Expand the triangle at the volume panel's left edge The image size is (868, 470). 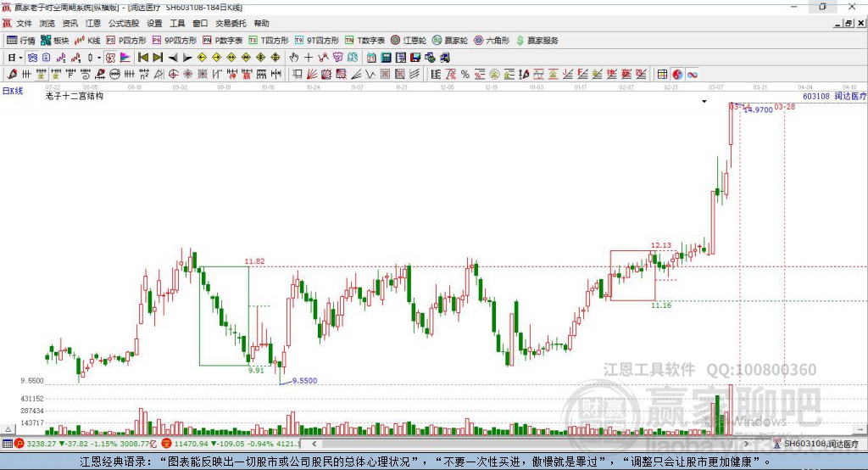click(8, 429)
